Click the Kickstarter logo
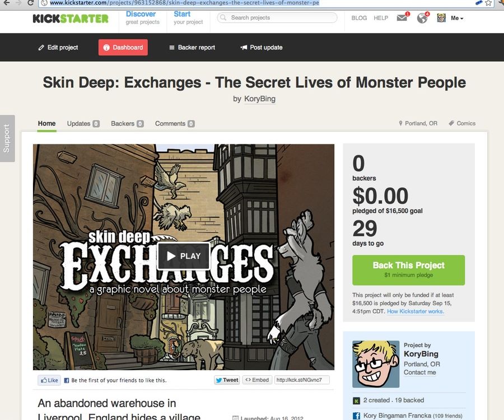 coord(71,18)
